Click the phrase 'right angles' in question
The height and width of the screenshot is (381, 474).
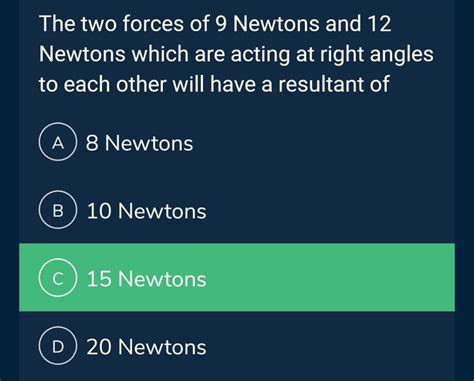coord(377,55)
